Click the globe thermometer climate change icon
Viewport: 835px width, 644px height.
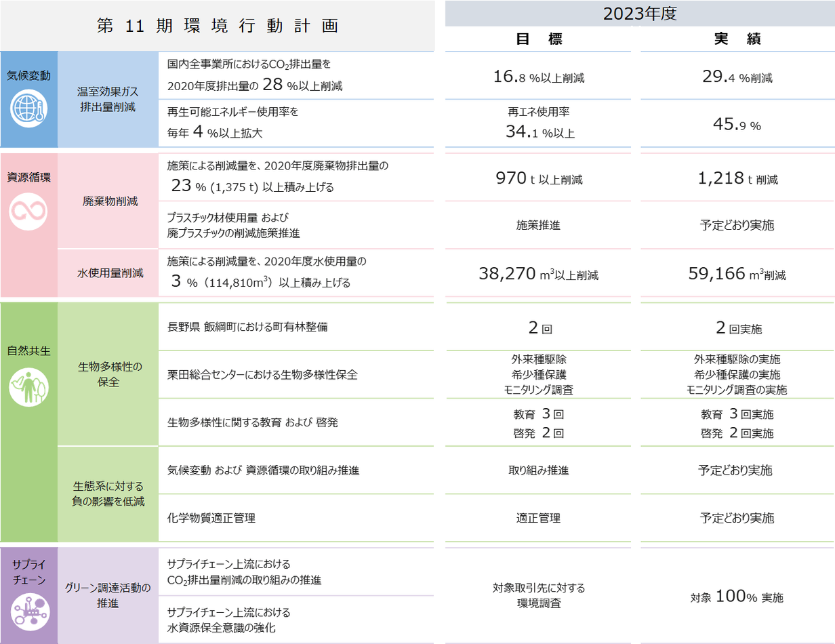[28, 108]
